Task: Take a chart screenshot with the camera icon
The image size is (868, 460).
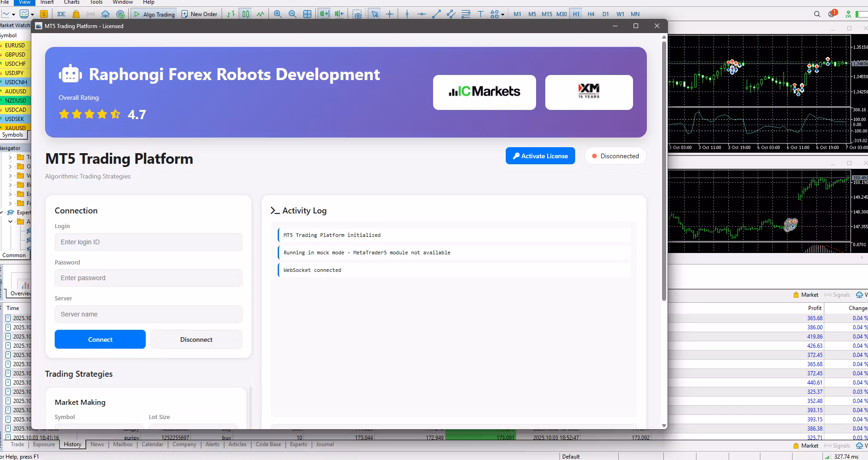Action: [x=358, y=14]
